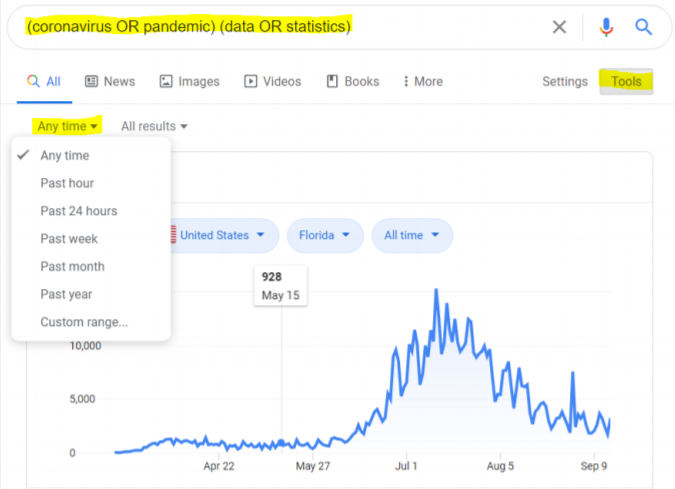The height and width of the screenshot is (489, 675).
Task: Click the United States flag icon
Action: (x=173, y=235)
